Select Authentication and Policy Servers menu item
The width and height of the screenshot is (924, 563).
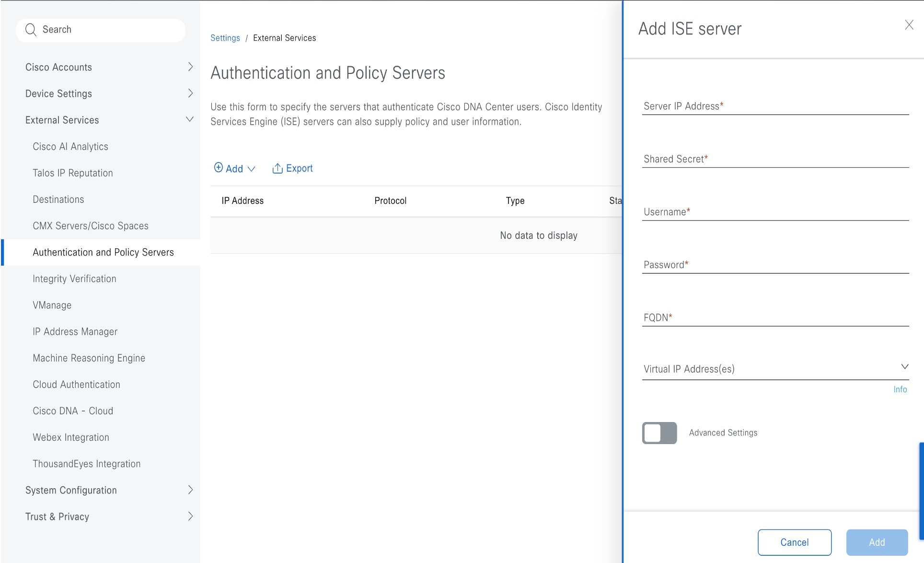102,252
